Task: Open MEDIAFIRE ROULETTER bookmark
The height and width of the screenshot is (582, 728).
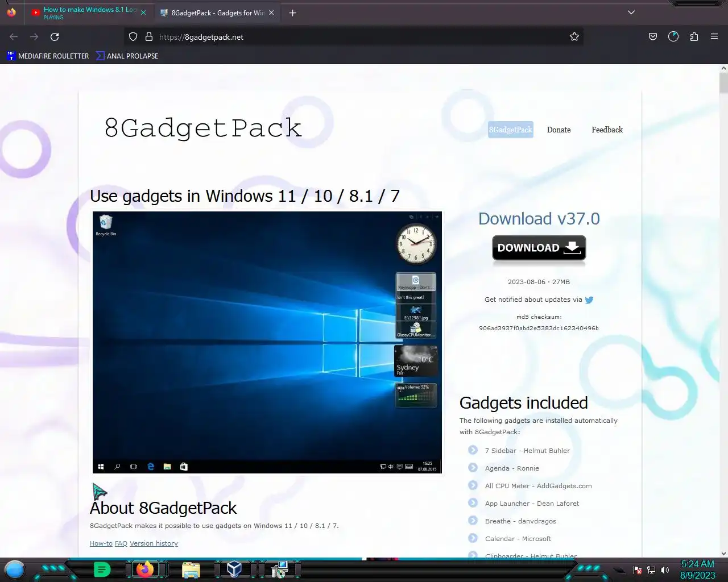Action: pos(48,56)
